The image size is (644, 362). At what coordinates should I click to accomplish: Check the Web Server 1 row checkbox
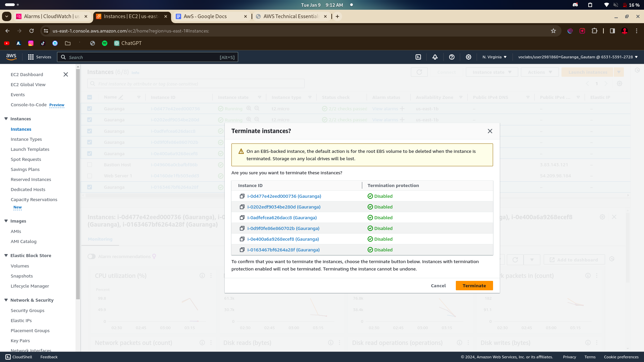pos(90,176)
